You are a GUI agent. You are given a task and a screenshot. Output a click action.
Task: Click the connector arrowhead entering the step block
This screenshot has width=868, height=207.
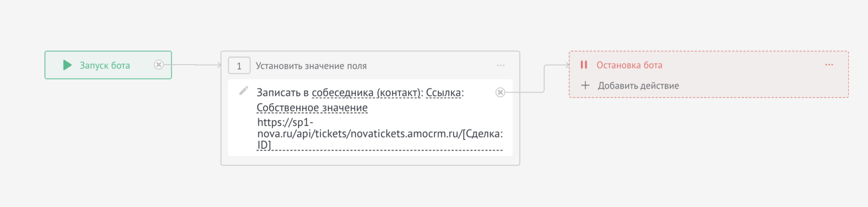click(219, 65)
